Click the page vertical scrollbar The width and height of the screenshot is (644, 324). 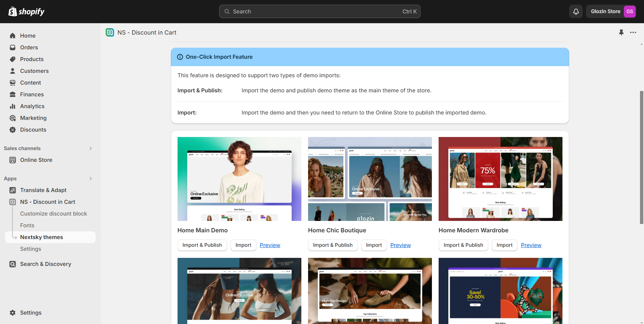pos(642,157)
